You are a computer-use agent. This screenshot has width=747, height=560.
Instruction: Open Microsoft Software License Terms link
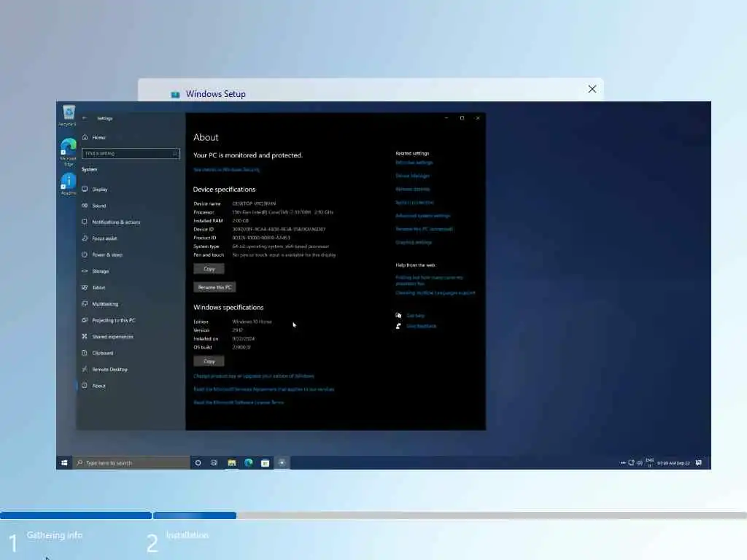point(239,402)
